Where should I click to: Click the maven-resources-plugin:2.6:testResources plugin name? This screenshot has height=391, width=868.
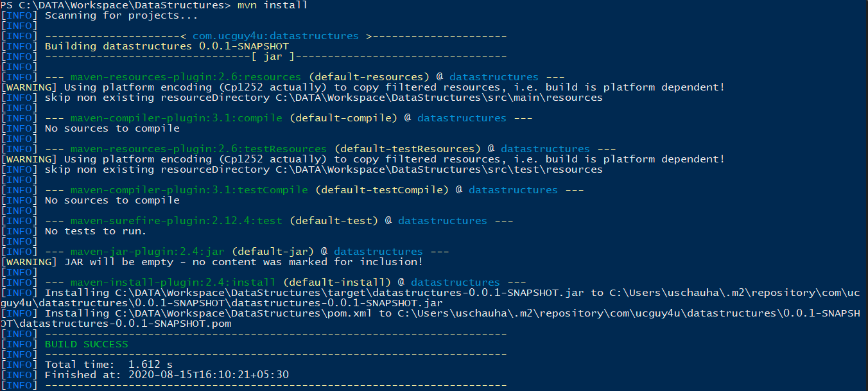[198, 149]
